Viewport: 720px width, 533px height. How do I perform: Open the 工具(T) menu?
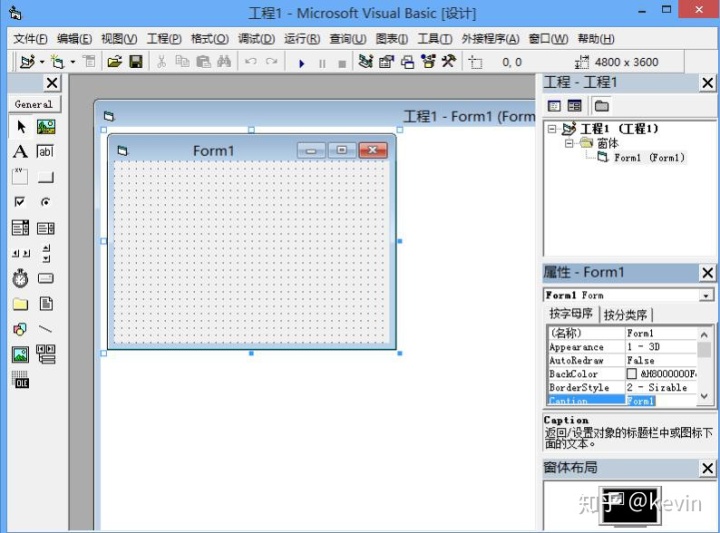click(x=434, y=39)
